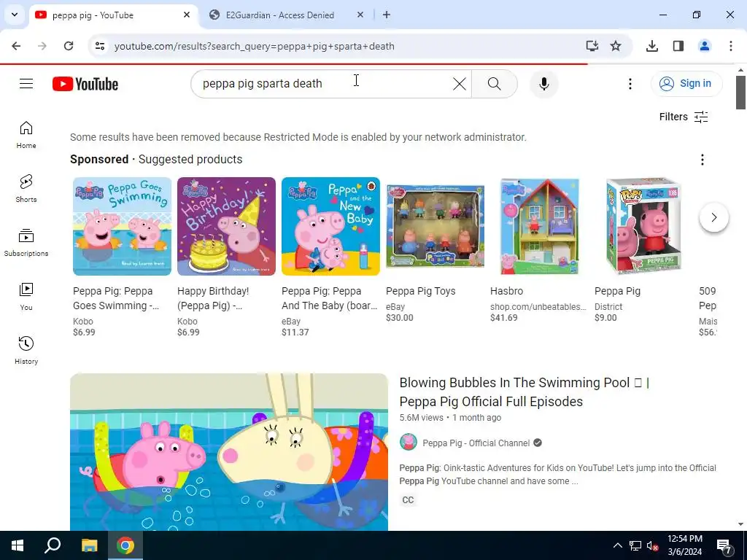Select the peppa pig - YouTube tab
This screenshot has height=560, width=747.
(x=113, y=15)
